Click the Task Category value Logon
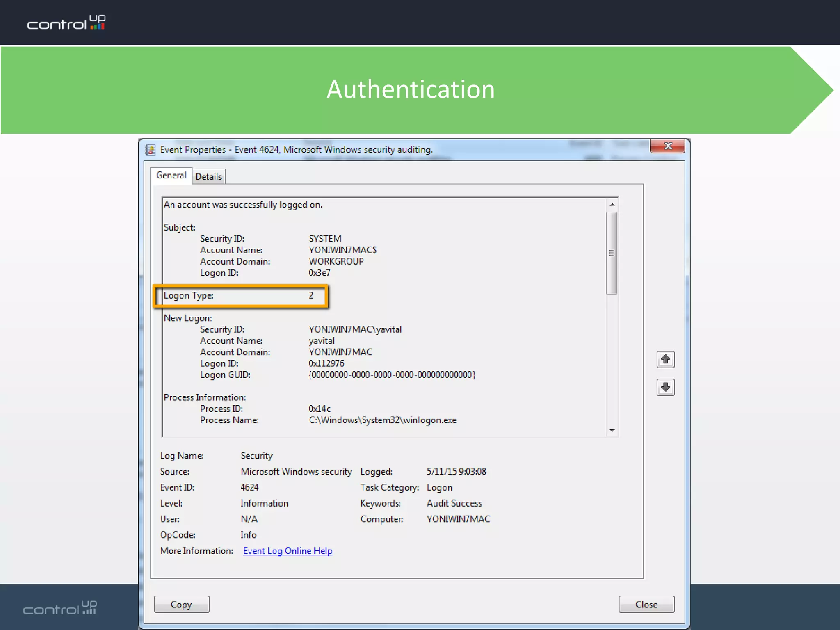Image resolution: width=840 pixels, height=630 pixels. click(x=439, y=488)
